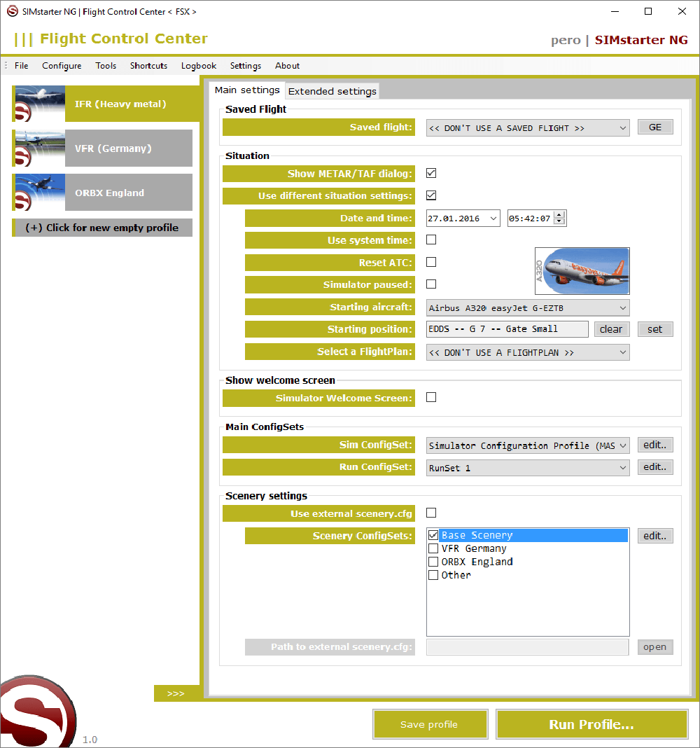This screenshot has height=748, width=700.
Task: Click the easyJet A320 aircraft preview image
Action: 582,271
